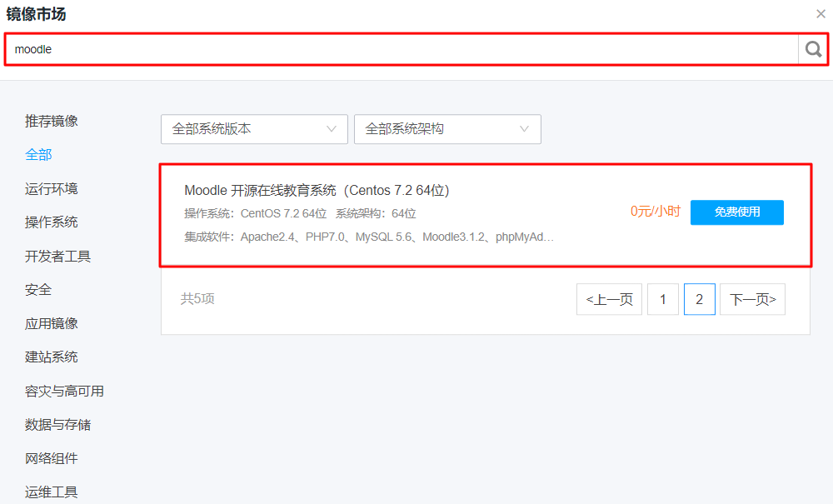
Task: Click the 0元/小时 price text
Action: [x=655, y=212]
